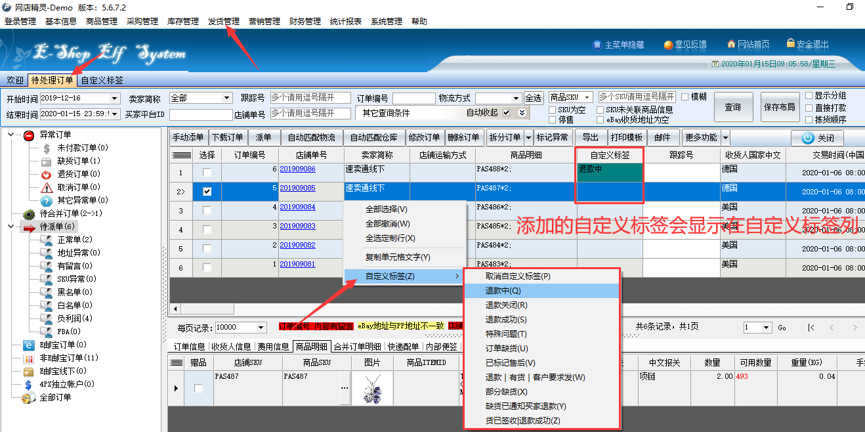The image size is (865, 432).
Task: Expand the 拆分订单 dropdown arrow
Action: coord(528,137)
